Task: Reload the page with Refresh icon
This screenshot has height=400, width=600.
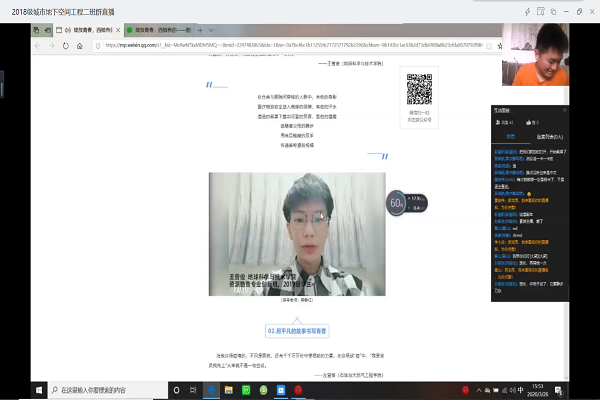Action: click(x=66, y=46)
